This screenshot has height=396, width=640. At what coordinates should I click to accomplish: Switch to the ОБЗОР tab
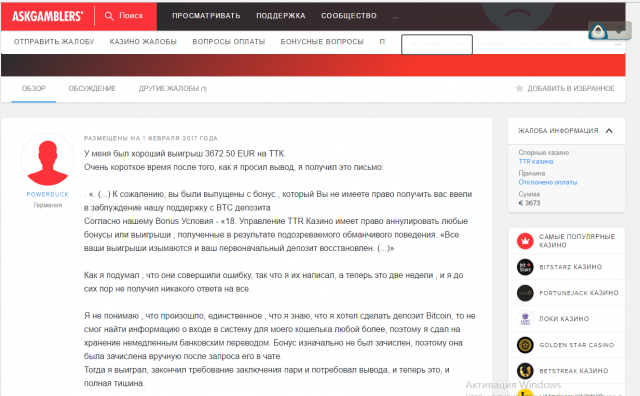tap(33, 89)
